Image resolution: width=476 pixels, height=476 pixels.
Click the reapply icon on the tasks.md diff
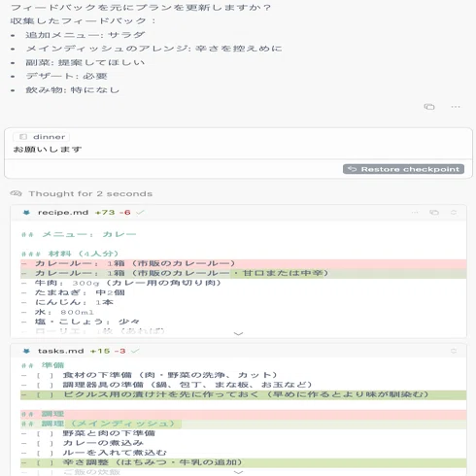[x=454, y=351]
